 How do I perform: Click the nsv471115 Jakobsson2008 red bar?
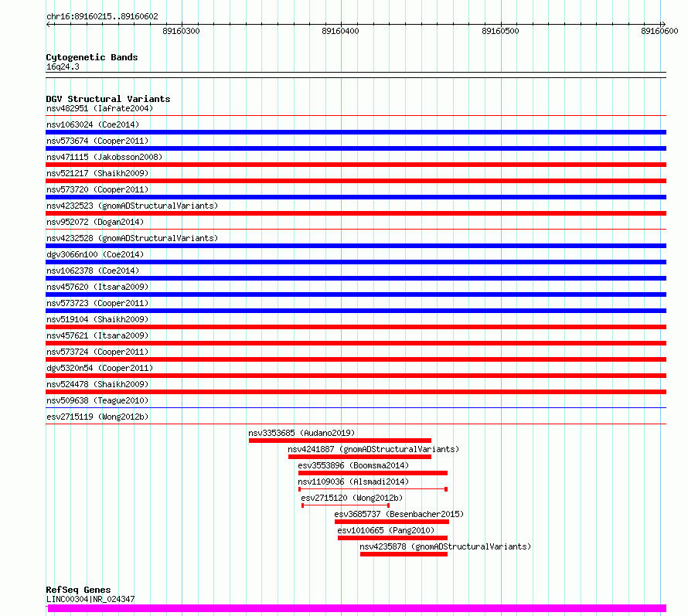(356, 165)
